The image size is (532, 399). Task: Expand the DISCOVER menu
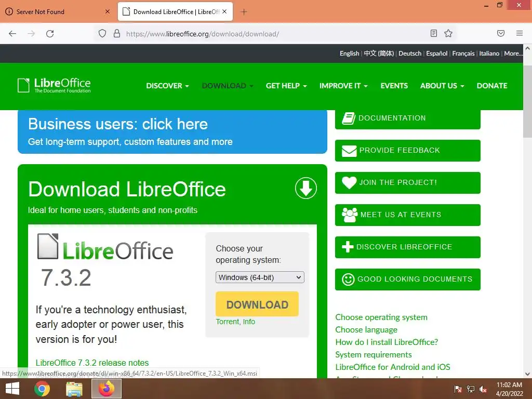[x=167, y=86]
